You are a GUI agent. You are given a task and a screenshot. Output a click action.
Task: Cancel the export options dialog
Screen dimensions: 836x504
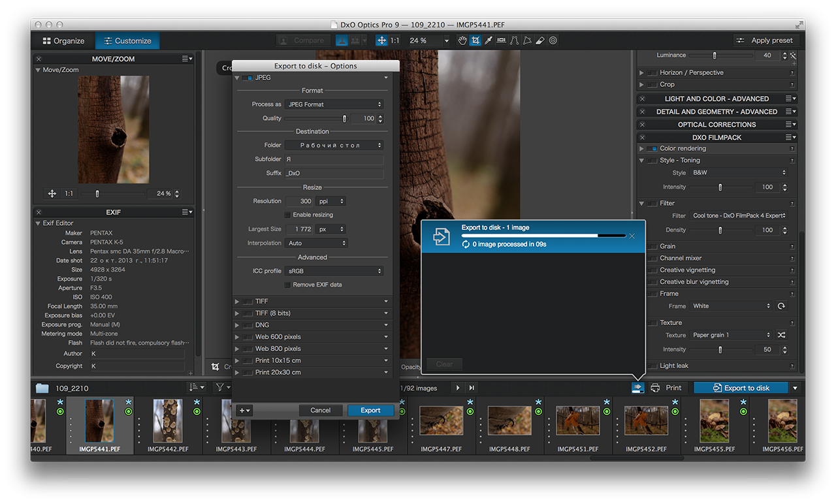coord(321,410)
